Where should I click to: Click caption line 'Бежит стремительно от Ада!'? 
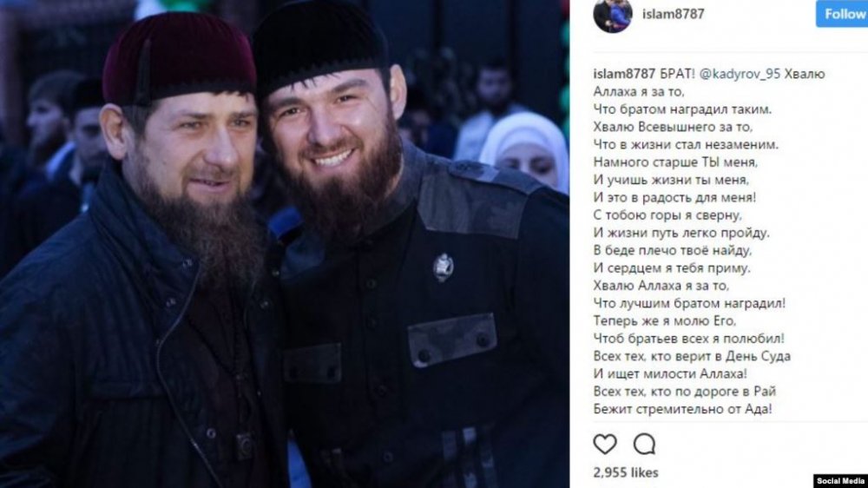point(682,409)
